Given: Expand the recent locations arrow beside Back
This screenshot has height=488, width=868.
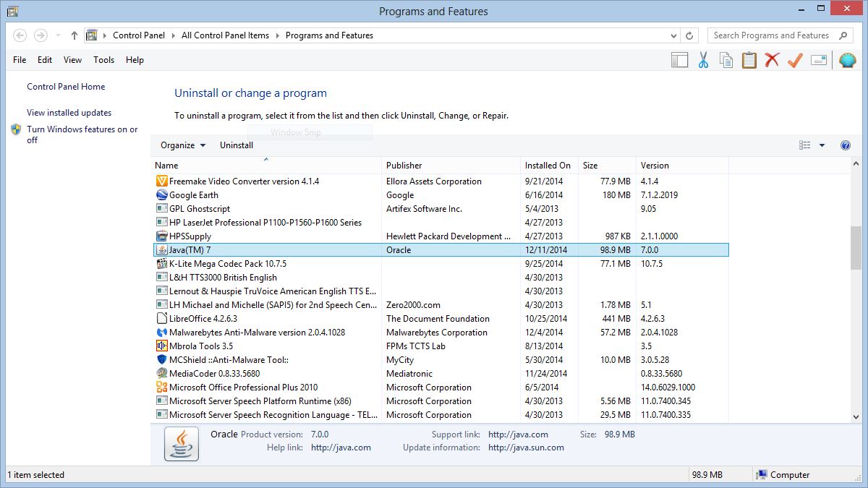Looking at the screenshot, I should pyautogui.click(x=58, y=35).
